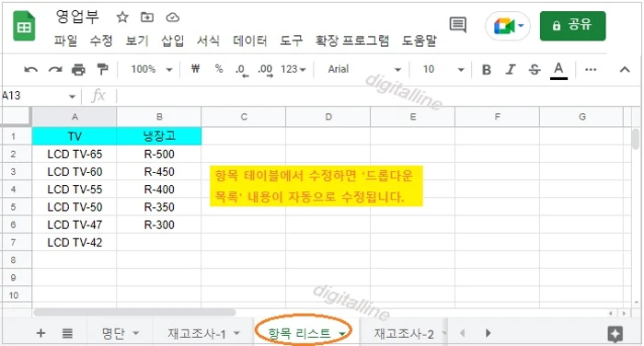Viewport: 644px width, 346px height.
Task: Decrease decimal places
Action: point(242,70)
